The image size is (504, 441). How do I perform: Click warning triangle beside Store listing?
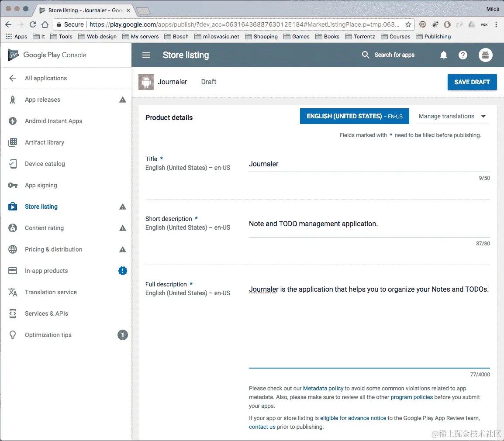[x=122, y=207]
